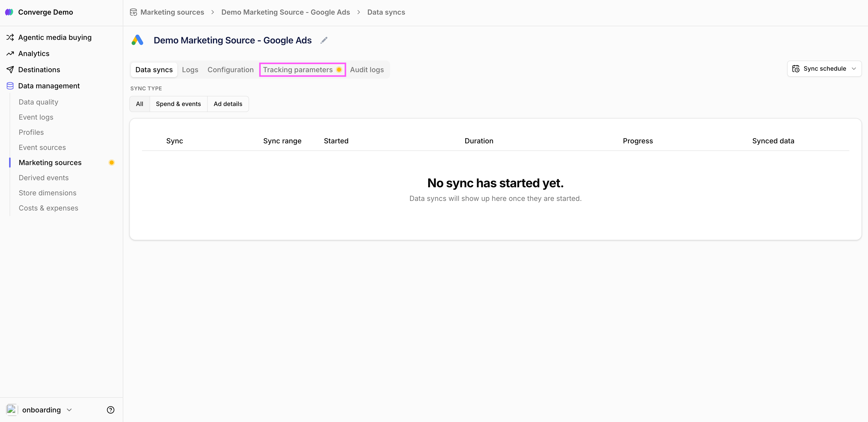Image resolution: width=868 pixels, height=422 pixels.
Task: Go to Derived events
Action: (x=44, y=178)
